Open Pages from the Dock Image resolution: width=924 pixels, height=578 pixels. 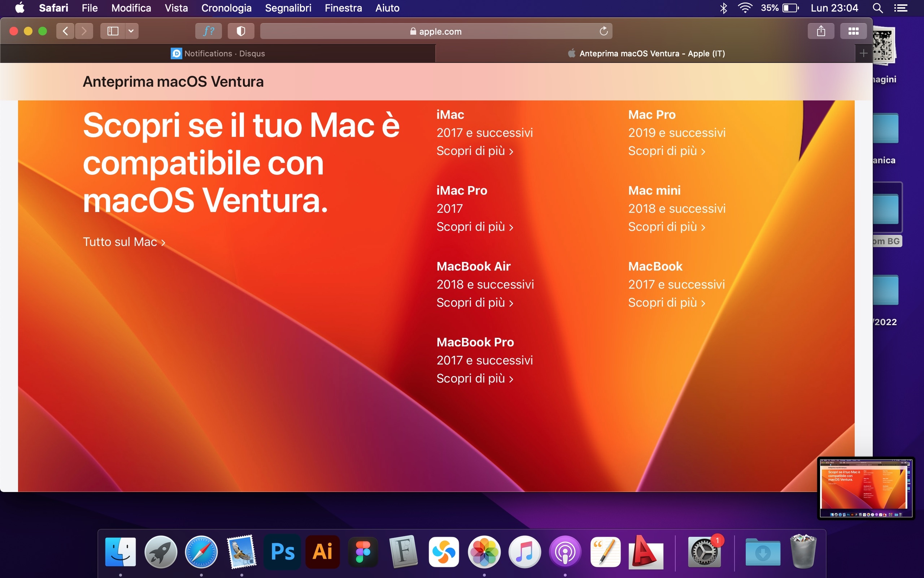click(606, 552)
